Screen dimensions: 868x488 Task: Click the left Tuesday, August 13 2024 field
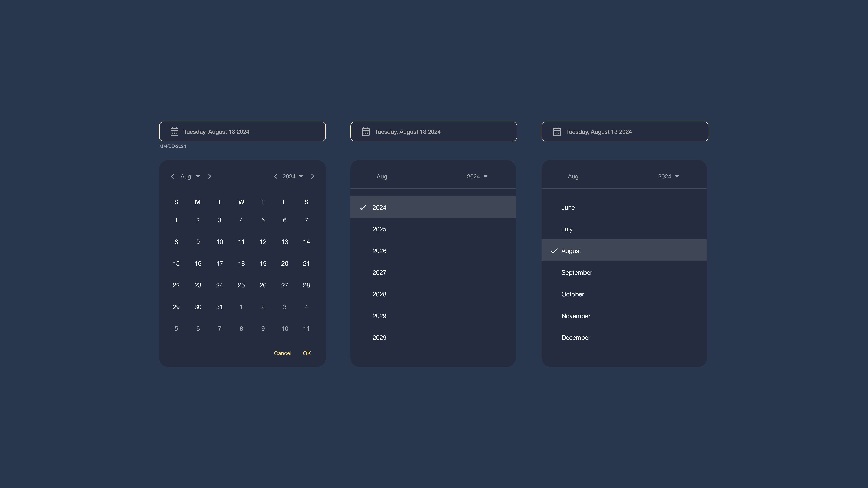(243, 132)
